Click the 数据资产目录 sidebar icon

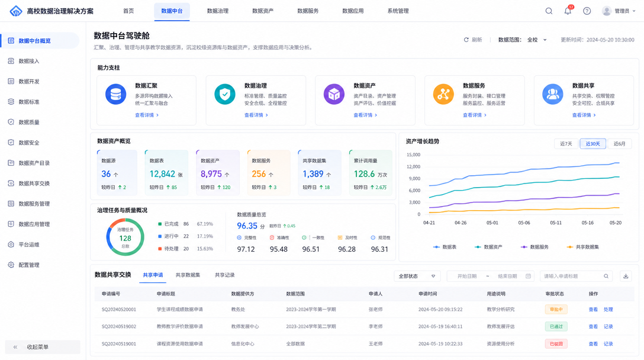pos(11,163)
